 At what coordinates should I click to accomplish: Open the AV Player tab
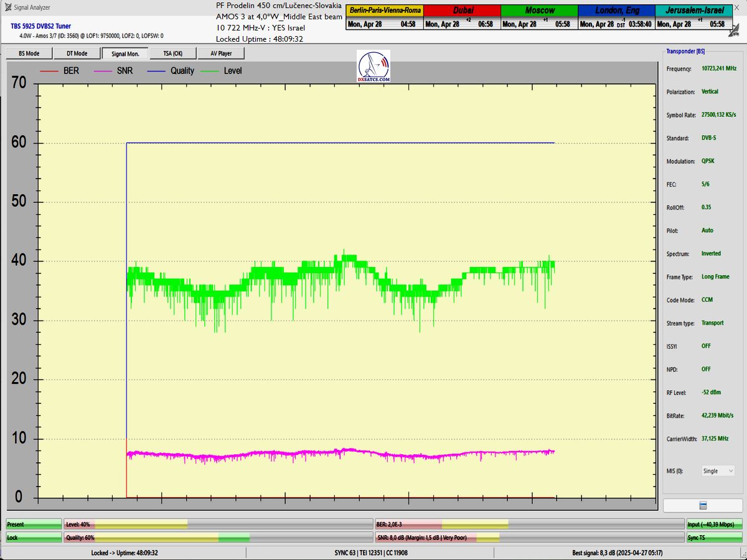[x=221, y=54]
